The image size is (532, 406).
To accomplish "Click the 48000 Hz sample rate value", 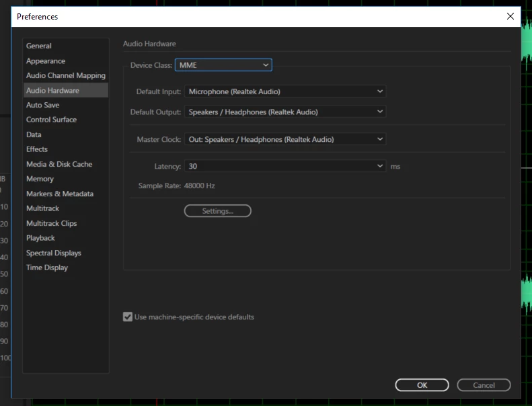I will pyautogui.click(x=200, y=186).
